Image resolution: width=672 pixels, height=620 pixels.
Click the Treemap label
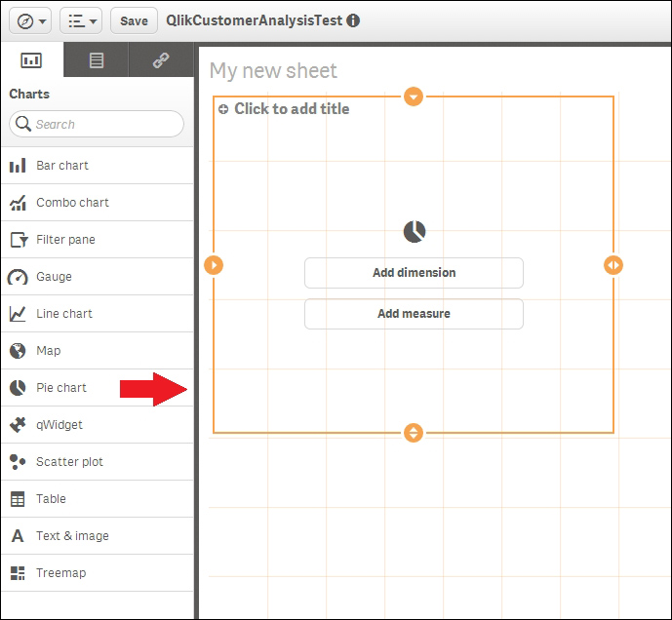click(60, 573)
